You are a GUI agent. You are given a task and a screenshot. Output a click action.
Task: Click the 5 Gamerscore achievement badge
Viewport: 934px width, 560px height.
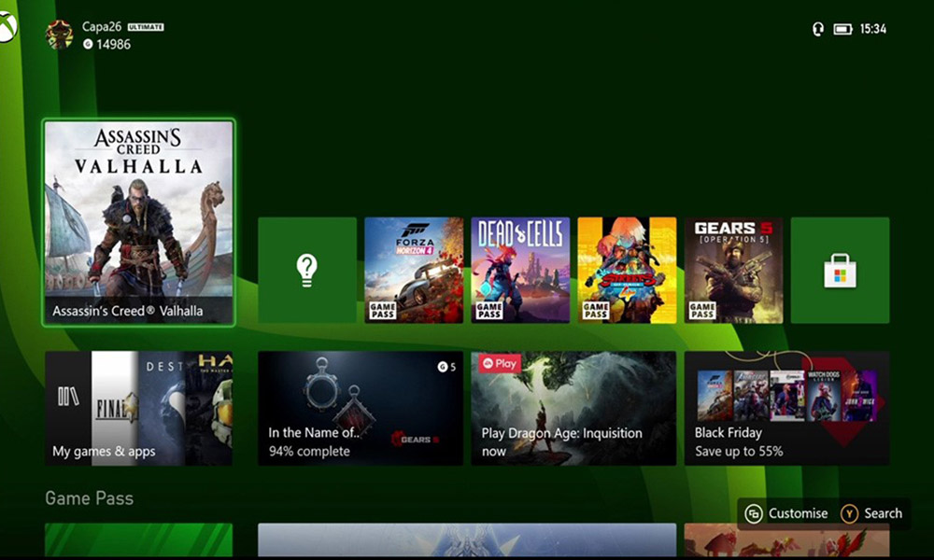(x=446, y=367)
